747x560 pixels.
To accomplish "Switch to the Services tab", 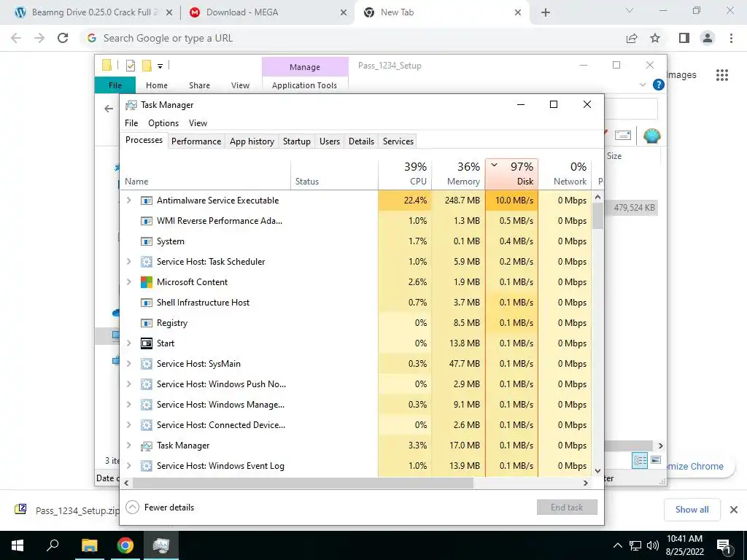I will (398, 141).
